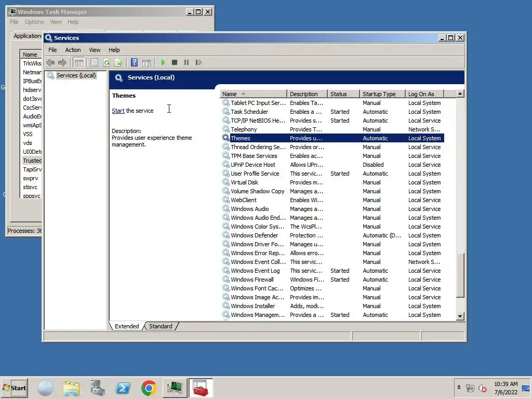This screenshot has width=532, height=399.
Task: Switch to the Standard tab
Action: click(161, 326)
